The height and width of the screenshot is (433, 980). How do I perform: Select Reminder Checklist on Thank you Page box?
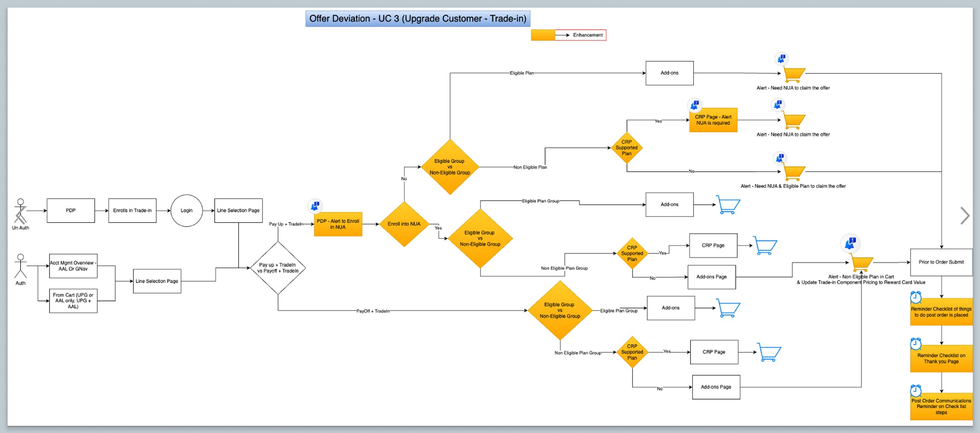941,358
